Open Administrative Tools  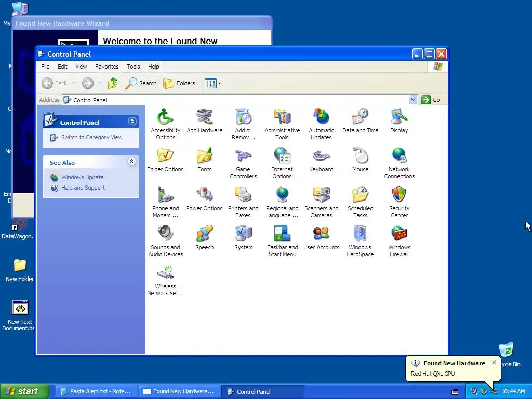coord(282,124)
